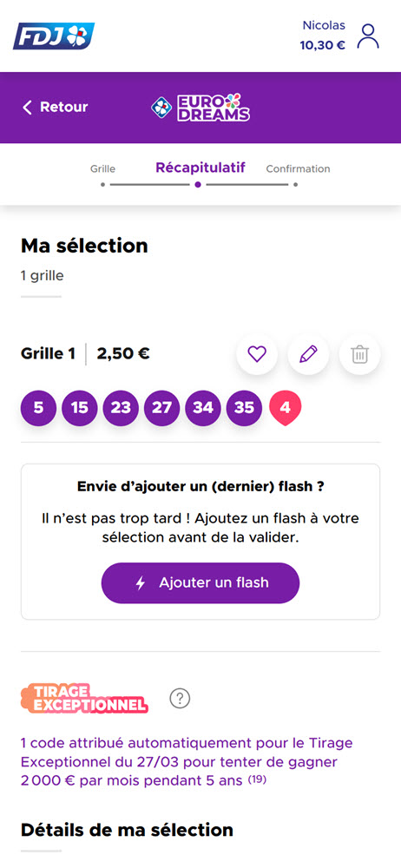Screen dimensions: 401x868
Task: Open the user account profile icon
Action: tap(368, 36)
